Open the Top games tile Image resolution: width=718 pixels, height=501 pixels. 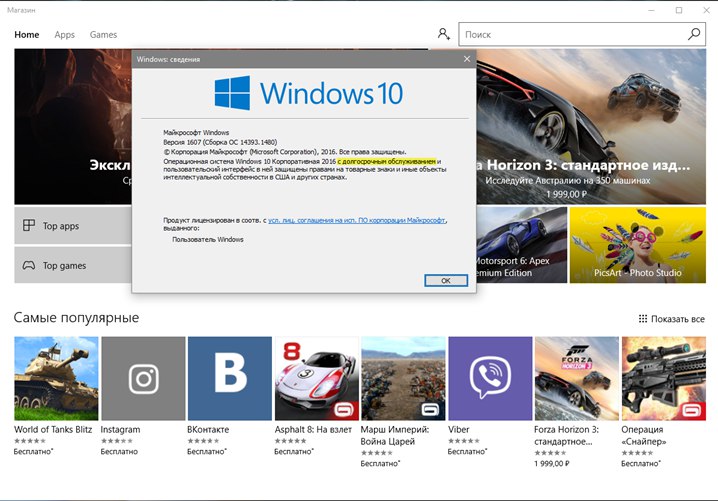coord(73,266)
